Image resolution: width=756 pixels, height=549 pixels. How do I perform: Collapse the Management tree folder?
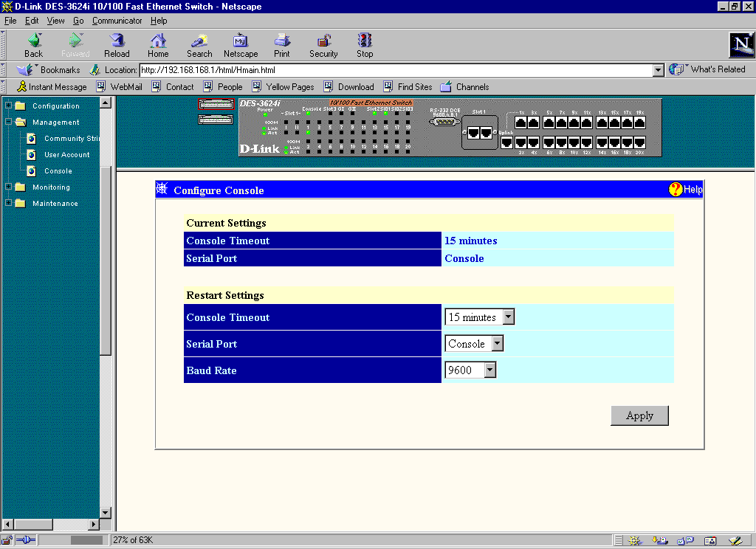[9, 122]
